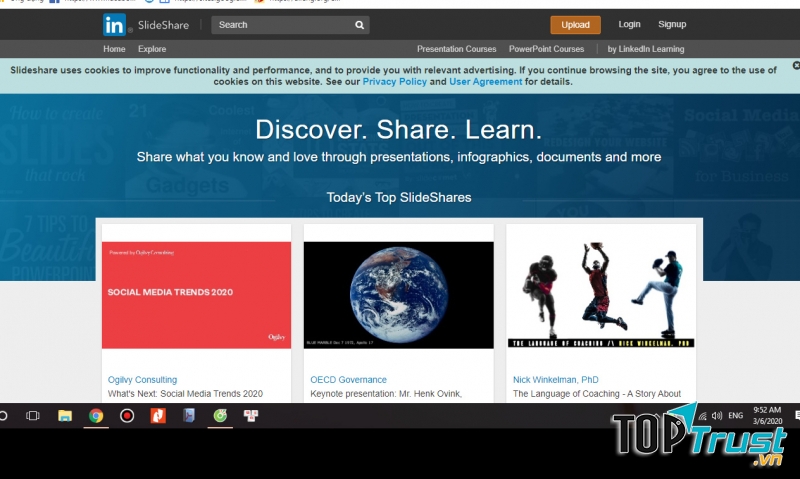Open the ENG language selector
This screenshot has width=800, height=479.
pyautogui.click(x=735, y=415)
